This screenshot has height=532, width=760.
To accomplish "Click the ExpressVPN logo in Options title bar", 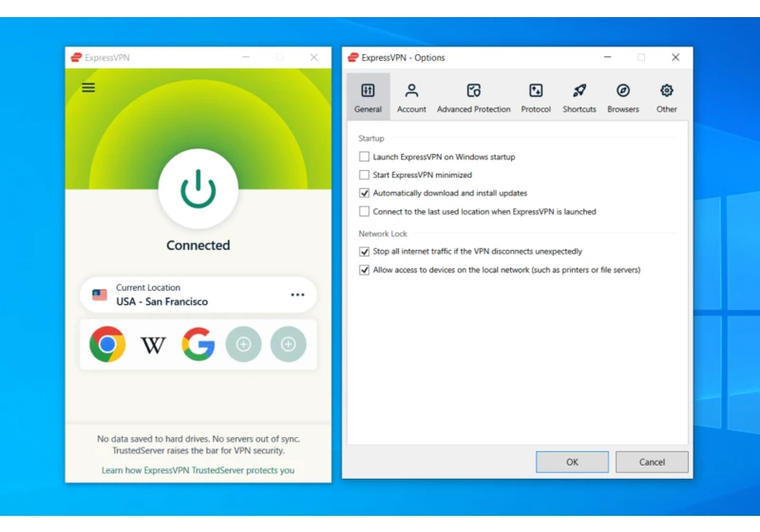I will 353,57.
